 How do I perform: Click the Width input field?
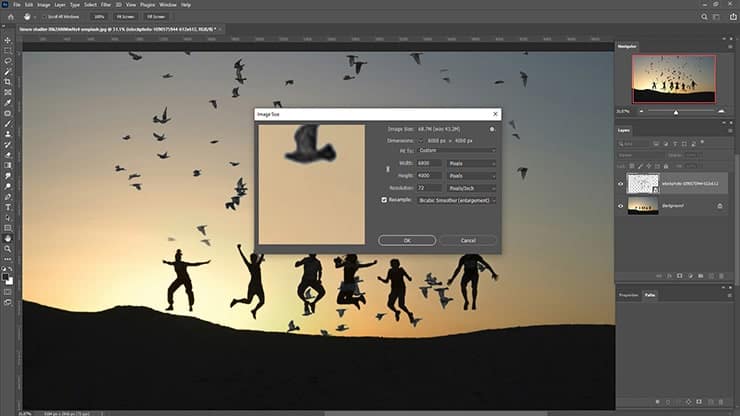[x=429, y=163]
